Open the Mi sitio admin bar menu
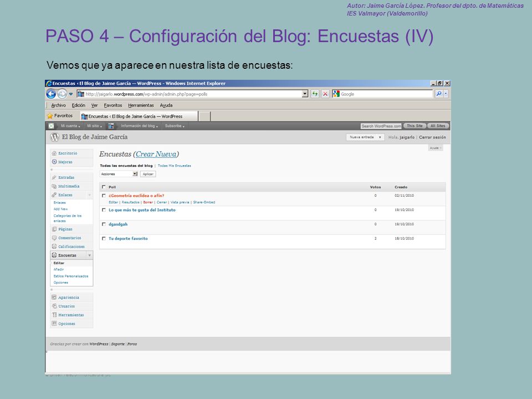The height and width of the screenshot is (399, 532). coord(94,126)
